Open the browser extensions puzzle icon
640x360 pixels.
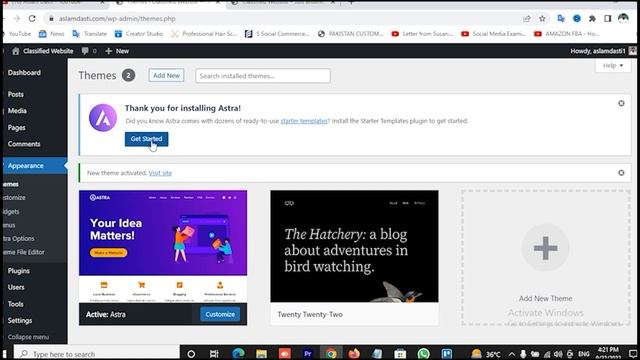pyautogui.click(x=592, y=19)
